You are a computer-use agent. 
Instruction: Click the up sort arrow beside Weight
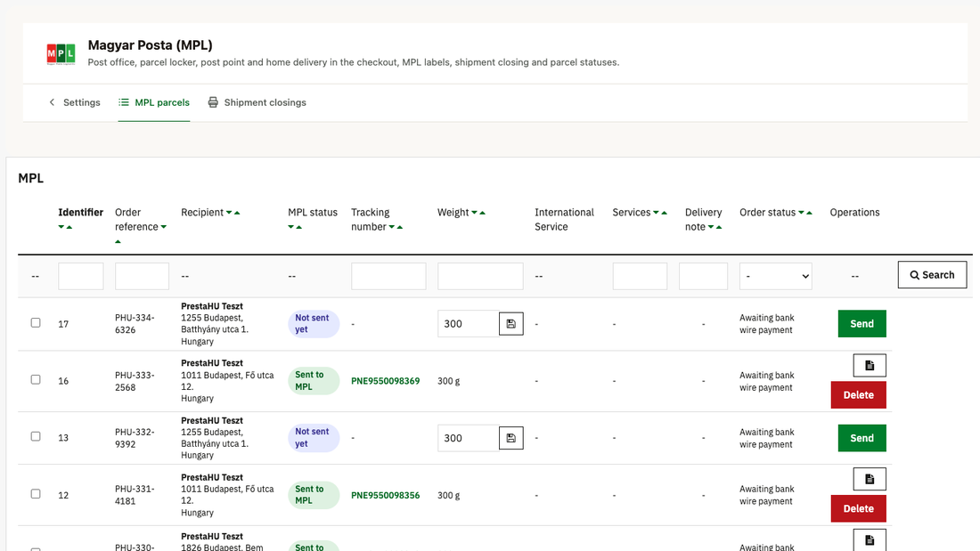(483, 213)
